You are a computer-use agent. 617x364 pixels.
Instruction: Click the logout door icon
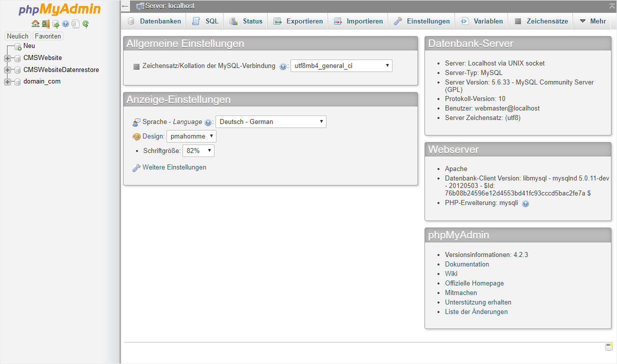(45, 24)
